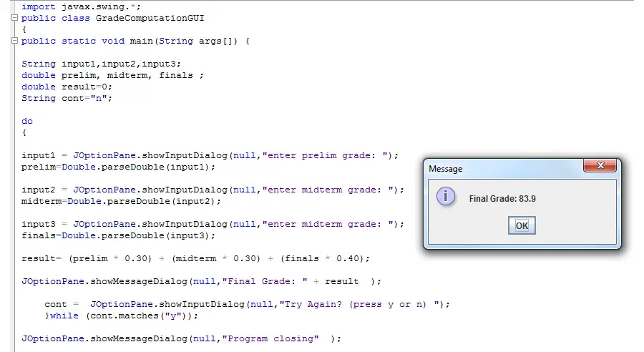The image size is (644, 352).
Task: Click the input3 showInputDialog line
Action: pos(213,224)
